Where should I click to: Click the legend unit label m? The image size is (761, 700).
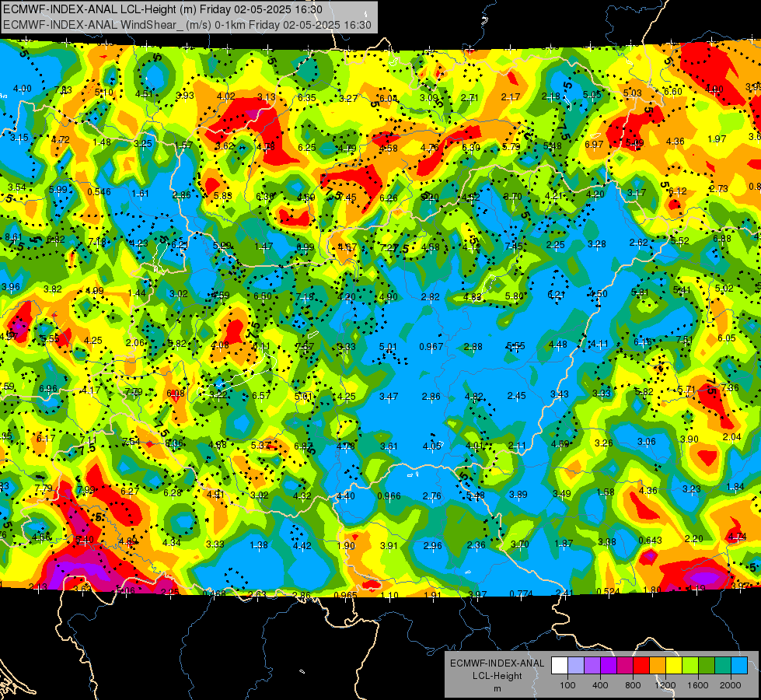(497, 689)
